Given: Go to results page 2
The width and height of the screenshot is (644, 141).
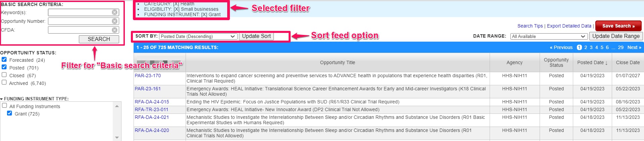Looking at the screenshot, I should coord(586,47).
